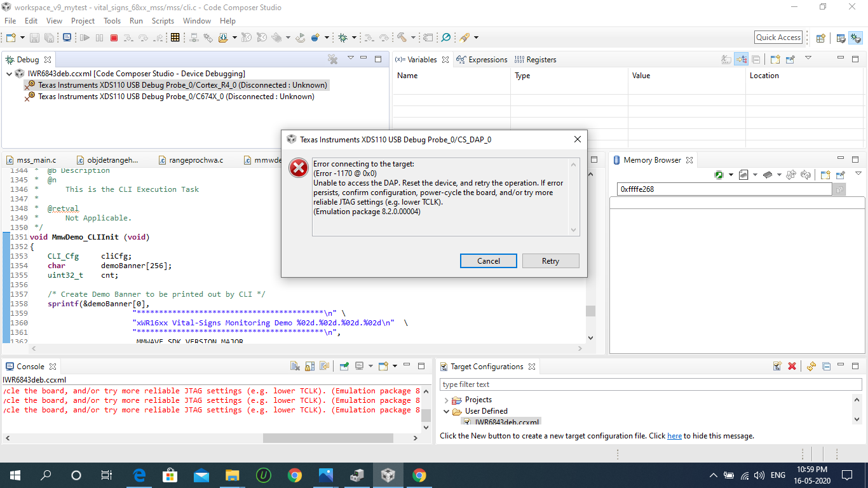
Task: Click the Scroll Lock icon in Console
Action: 309,366
